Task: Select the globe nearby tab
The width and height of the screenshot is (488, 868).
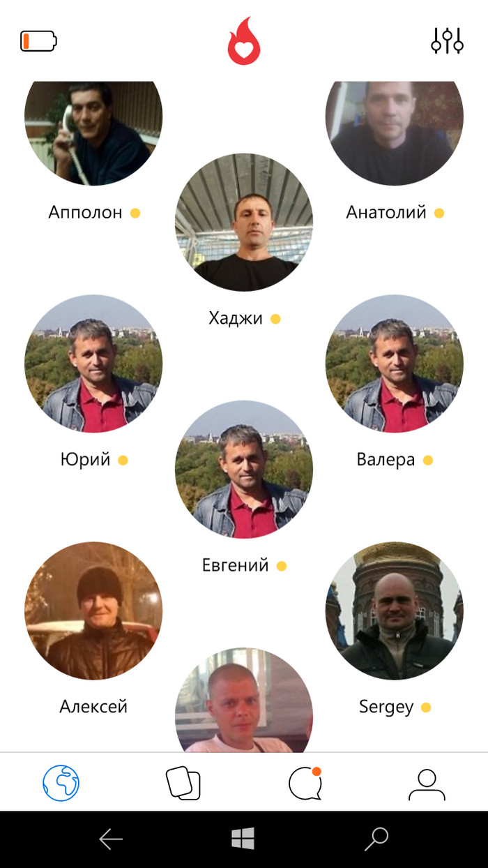Action: pos(61,783)
